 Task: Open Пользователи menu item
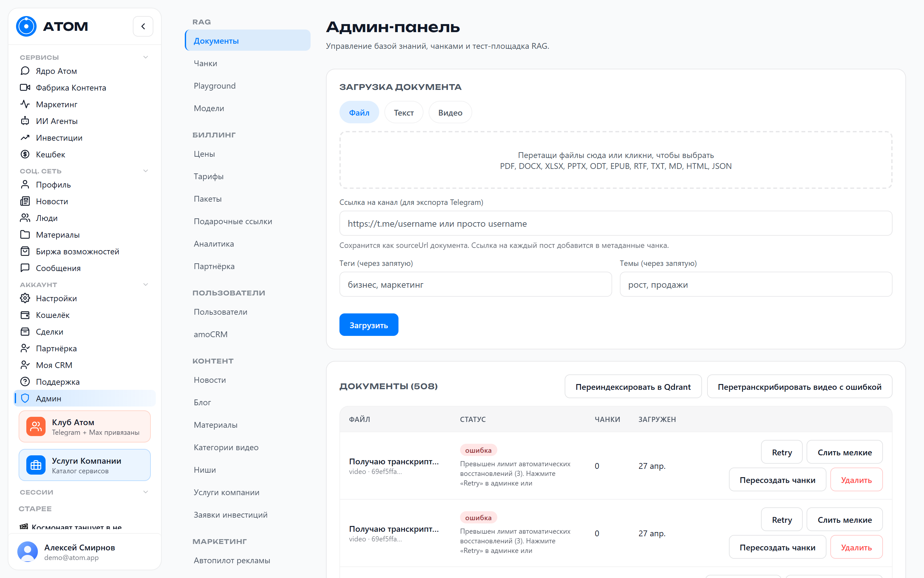point(247,311)
